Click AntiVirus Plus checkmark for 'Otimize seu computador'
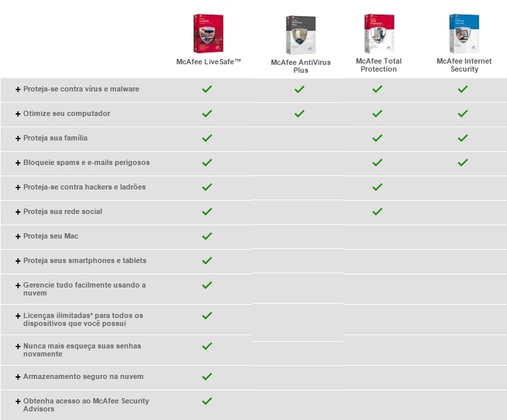This screenshot has width=507, height=420. pyautogui.click(x=300, y=113)
